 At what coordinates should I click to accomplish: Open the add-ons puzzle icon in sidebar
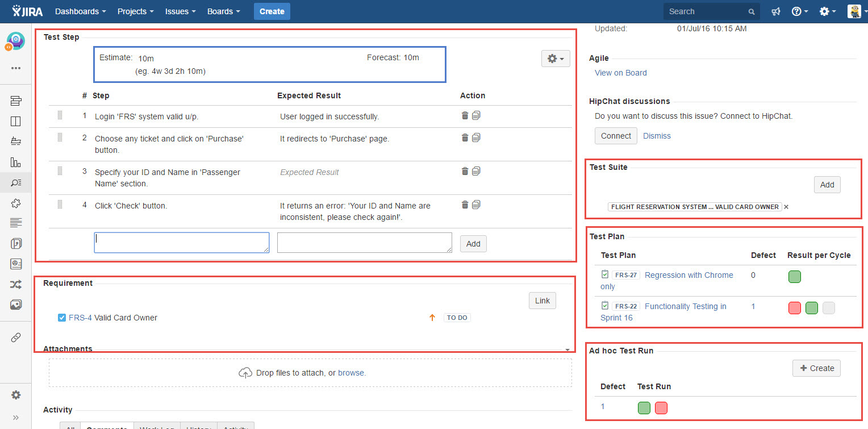[x=16, y=203]
